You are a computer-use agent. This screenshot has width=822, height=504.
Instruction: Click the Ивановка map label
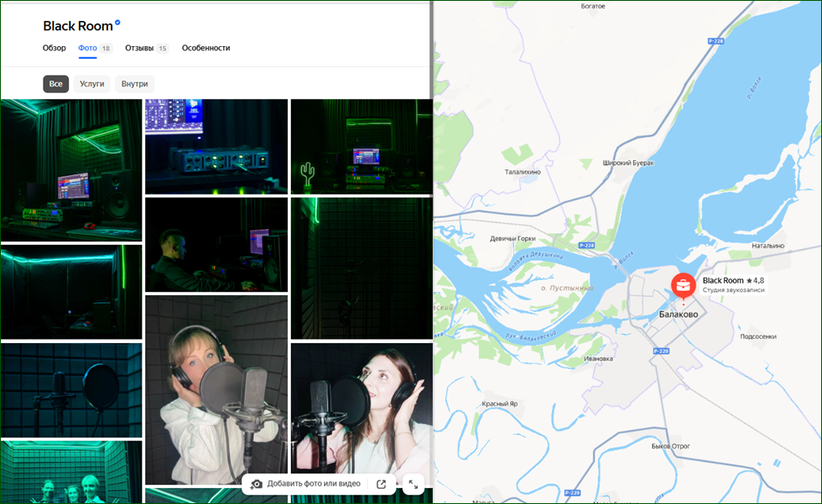pos(598,359)
